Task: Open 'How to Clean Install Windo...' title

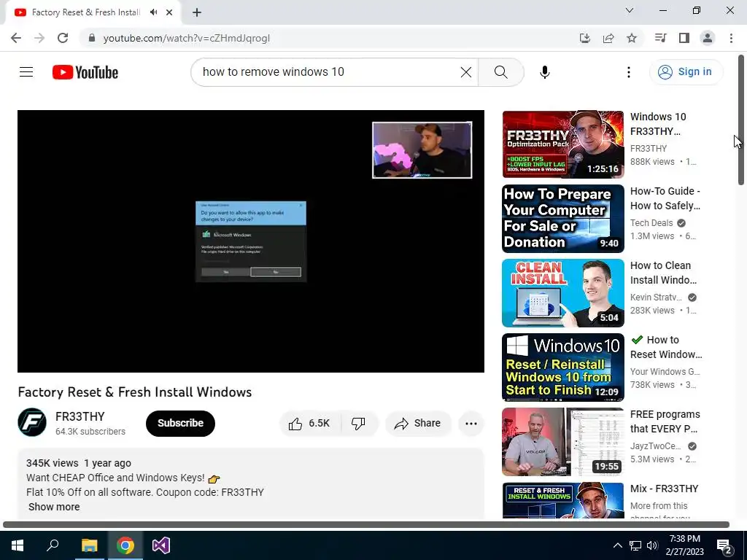Action: [x=664, y=273]
